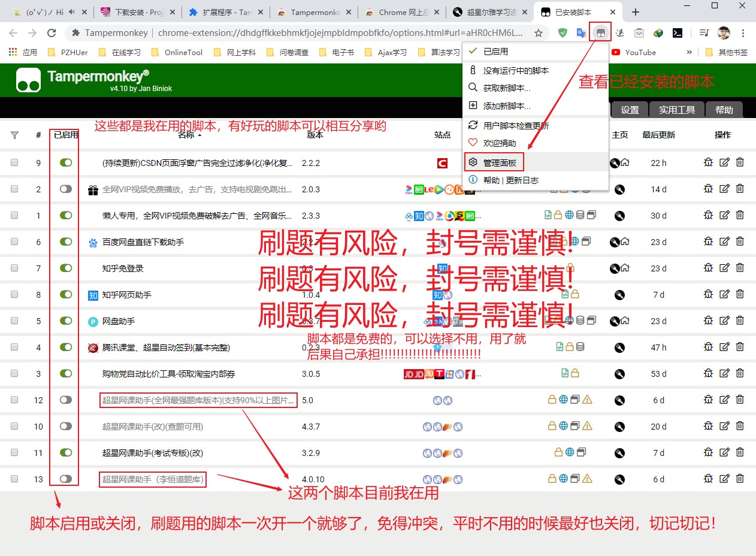
Task: Open bug icon for 超星网课助手(考试专版)(改)
Action: point(708,452)
